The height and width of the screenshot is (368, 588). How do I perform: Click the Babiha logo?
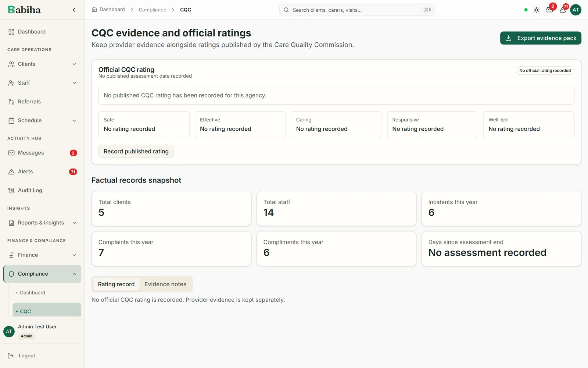24,10
